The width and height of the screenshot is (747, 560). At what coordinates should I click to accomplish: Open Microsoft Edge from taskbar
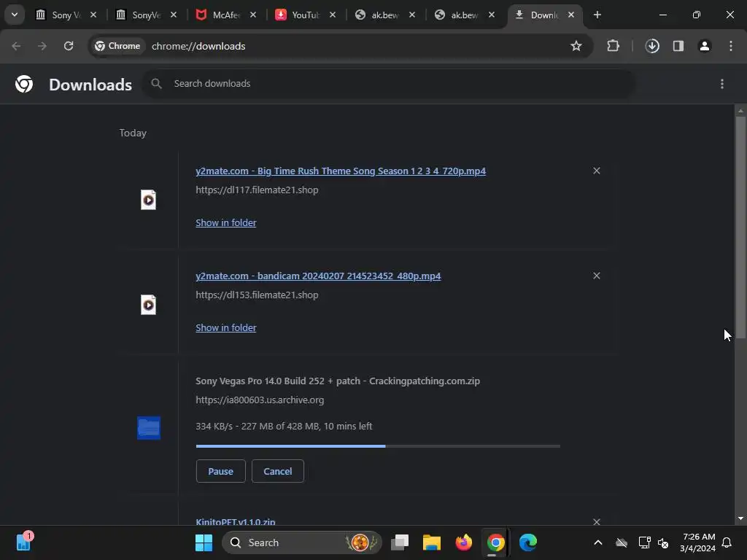coord(528,542)
